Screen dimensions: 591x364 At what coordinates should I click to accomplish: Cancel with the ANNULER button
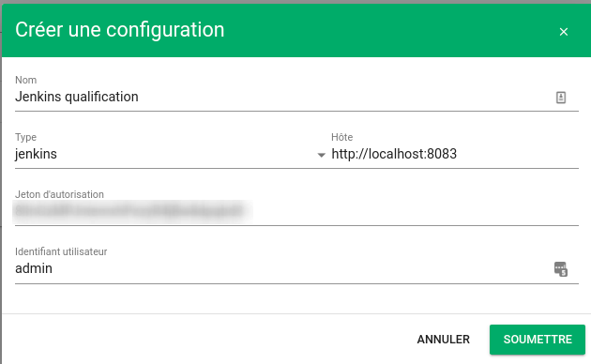(443, 340)
